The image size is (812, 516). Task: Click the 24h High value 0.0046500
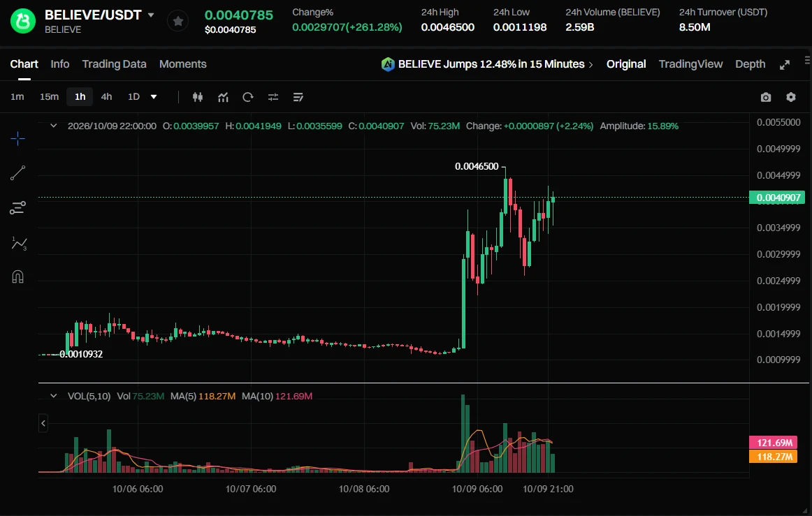coord(447,27)
